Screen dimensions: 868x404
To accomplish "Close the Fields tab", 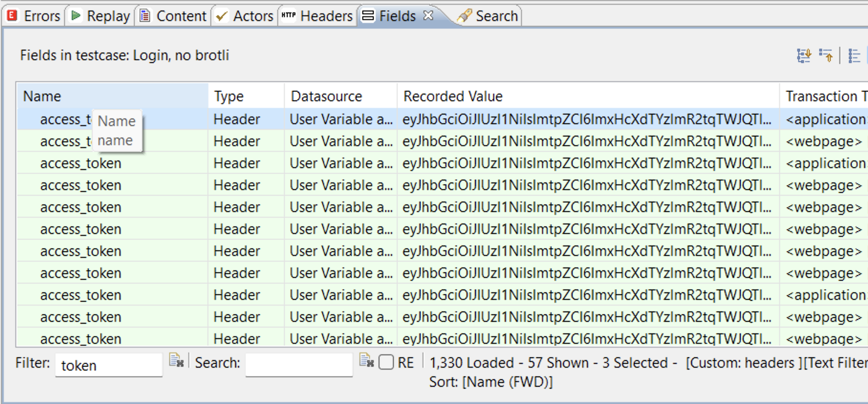I will [428, 16].
